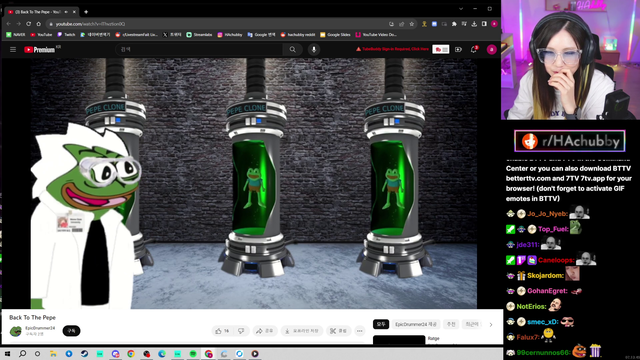
Task: Open the YouTube account avatar menu
Action: (491, 49)
